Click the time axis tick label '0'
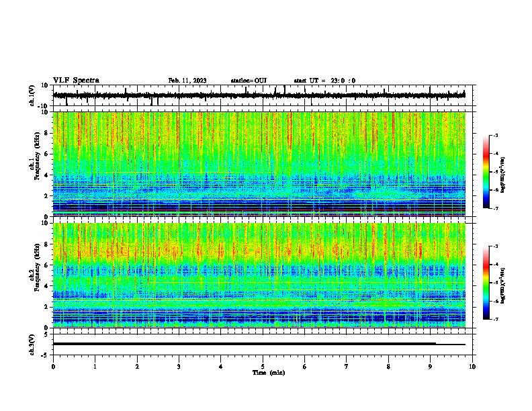The image size is (532, 411). [53, 367]
